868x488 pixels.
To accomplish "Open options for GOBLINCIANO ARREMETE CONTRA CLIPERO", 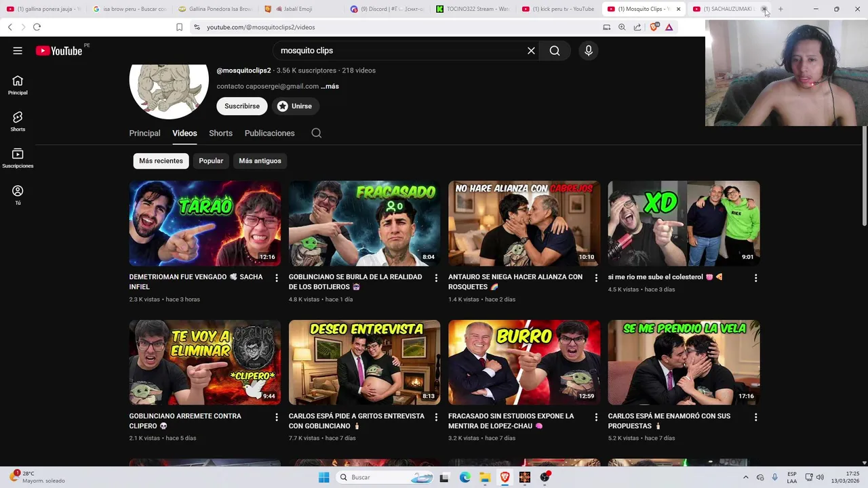I will pos(277,418).
